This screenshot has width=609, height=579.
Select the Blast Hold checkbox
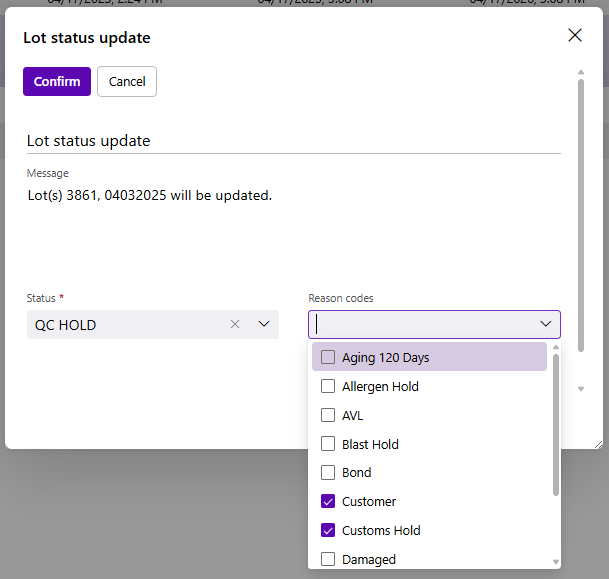click(x=328, y=444)
